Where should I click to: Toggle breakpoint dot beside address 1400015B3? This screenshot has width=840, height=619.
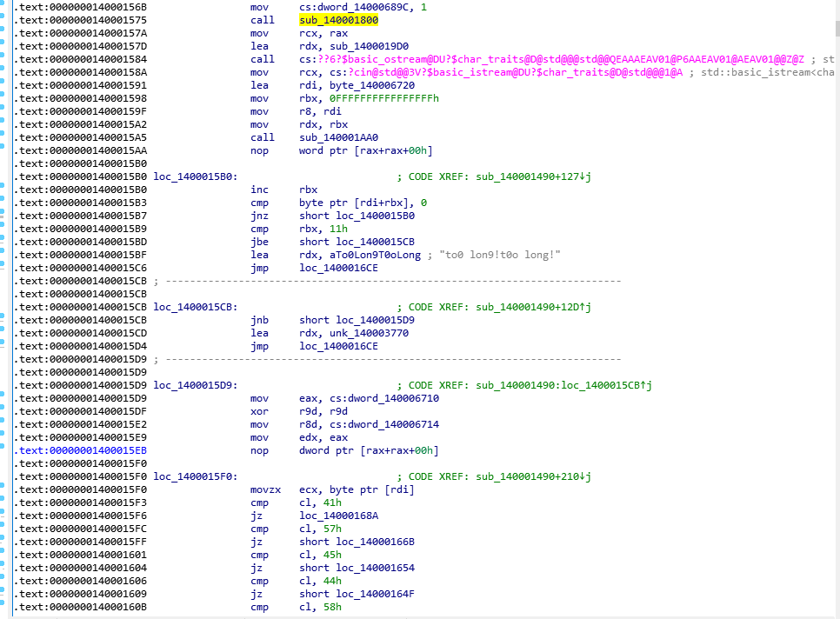pos(4,203)
